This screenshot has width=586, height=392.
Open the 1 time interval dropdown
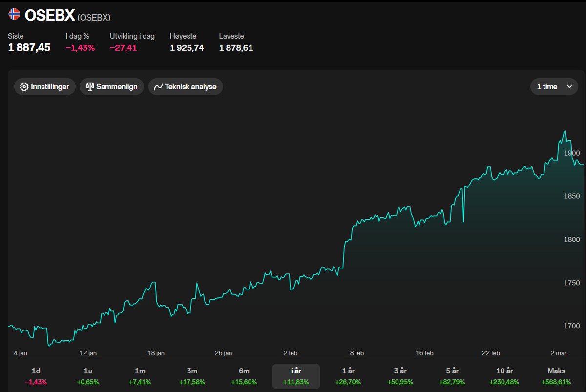[x=554, y=87]
